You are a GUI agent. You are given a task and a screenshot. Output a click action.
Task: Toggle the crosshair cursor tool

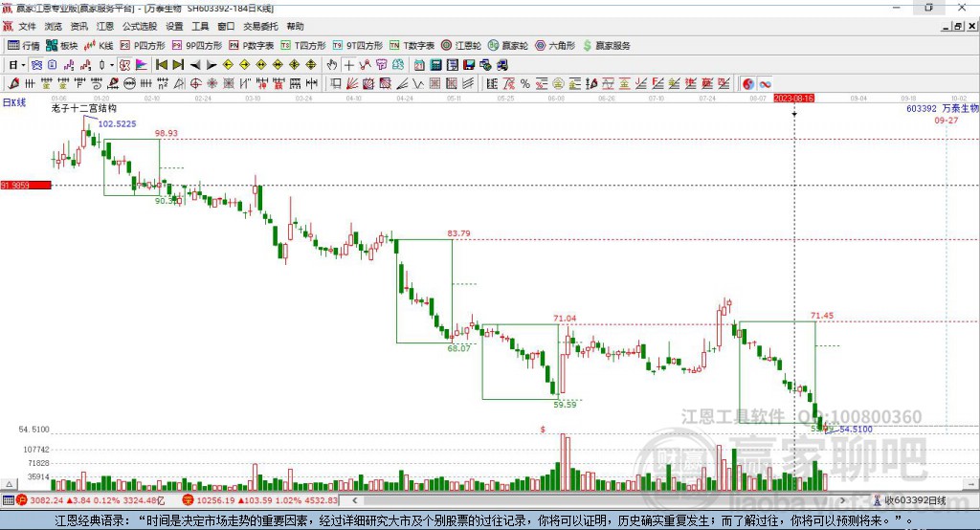348,65
